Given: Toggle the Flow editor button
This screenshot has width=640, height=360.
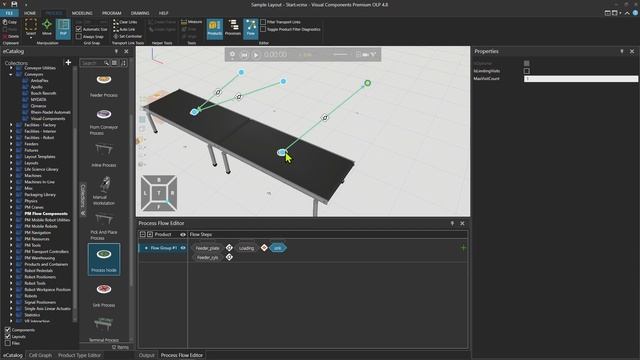Looking at the screenshot, I should tap(251, 29).
